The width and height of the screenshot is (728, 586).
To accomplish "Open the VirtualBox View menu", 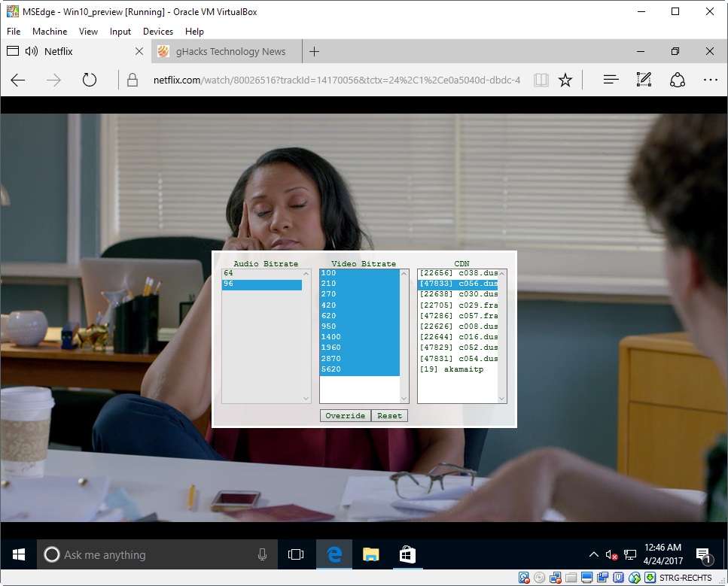I will pyautogui.click(x=88, y=31).
